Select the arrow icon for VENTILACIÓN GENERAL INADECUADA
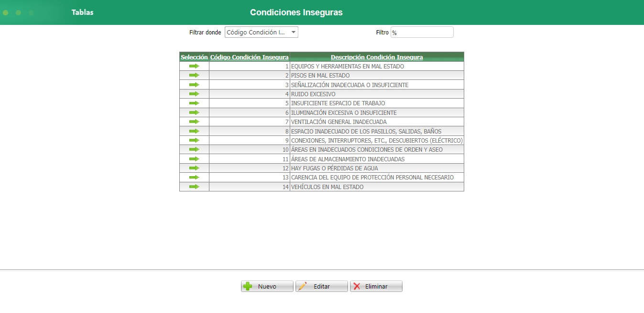644x313 pixels. click(194, 122)
